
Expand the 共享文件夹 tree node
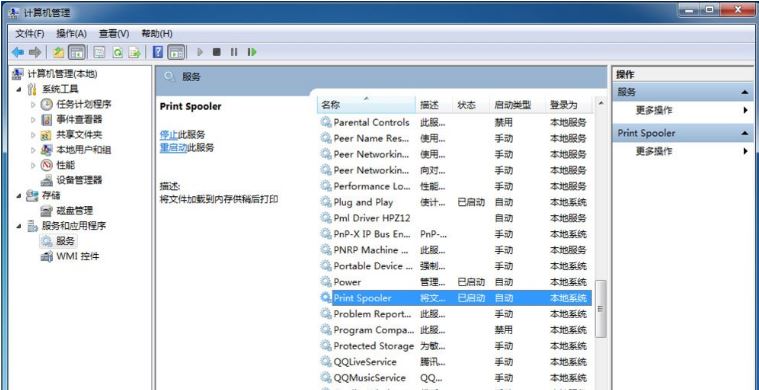[x=33, y=135]
